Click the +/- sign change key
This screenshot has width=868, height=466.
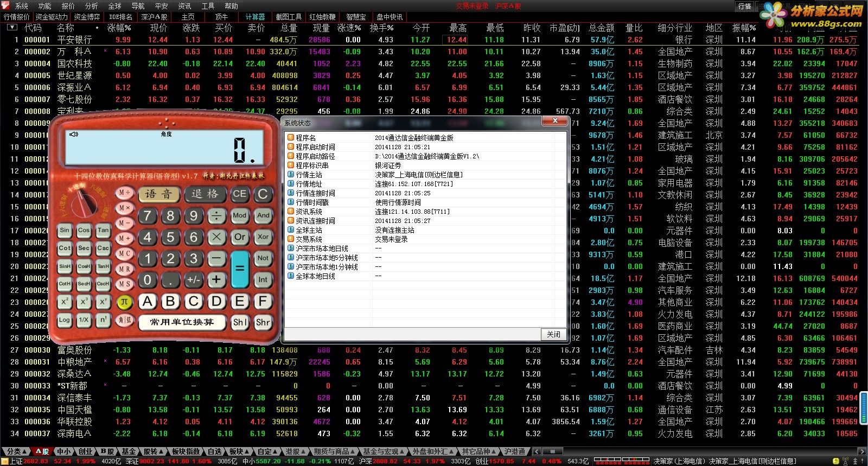point(194,280)
